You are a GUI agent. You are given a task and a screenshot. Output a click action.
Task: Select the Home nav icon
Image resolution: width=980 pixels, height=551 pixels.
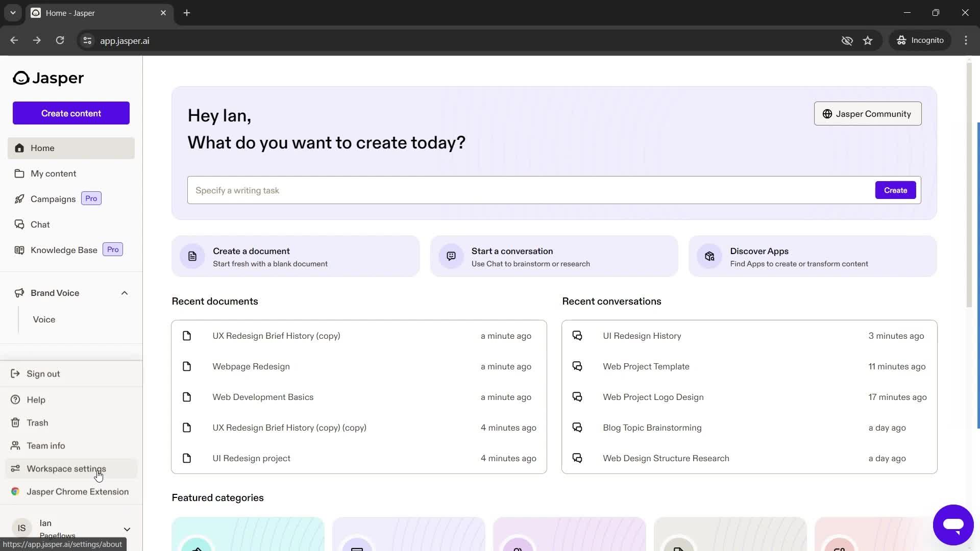19,147
